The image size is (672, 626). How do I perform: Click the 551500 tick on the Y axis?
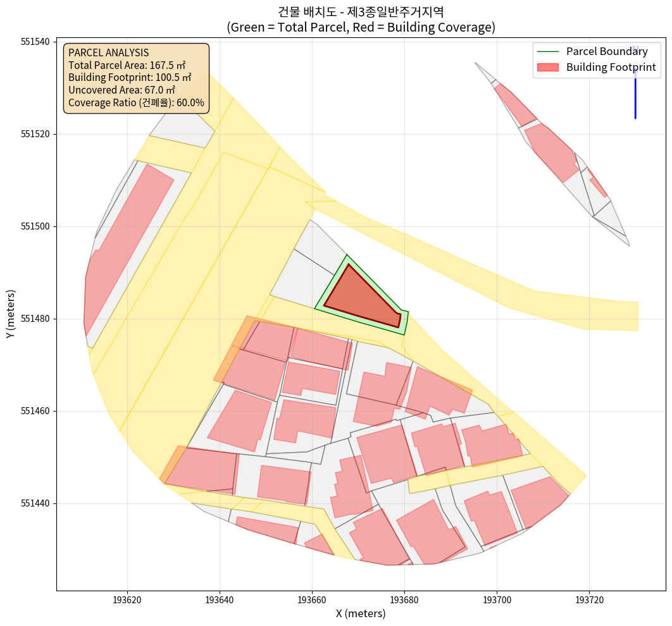click(x=35, y=226)
